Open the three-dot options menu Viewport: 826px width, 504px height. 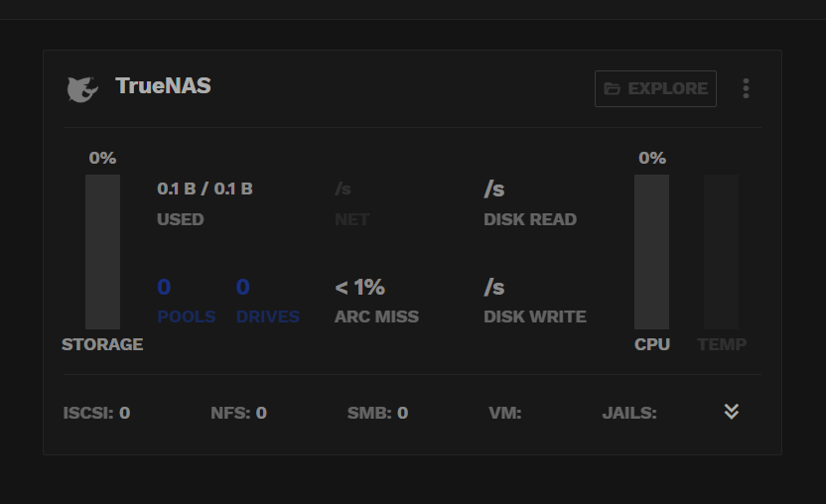pyautogui.click(x=746, y=88)
